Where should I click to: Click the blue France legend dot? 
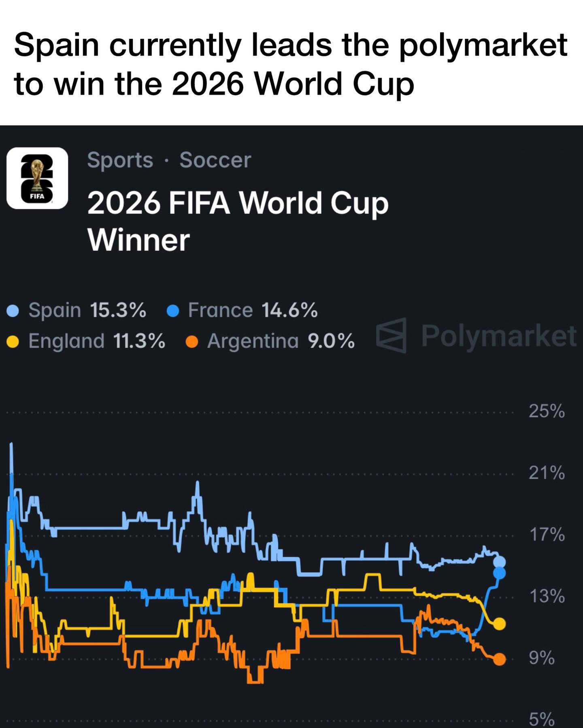(x=173, y=311)
